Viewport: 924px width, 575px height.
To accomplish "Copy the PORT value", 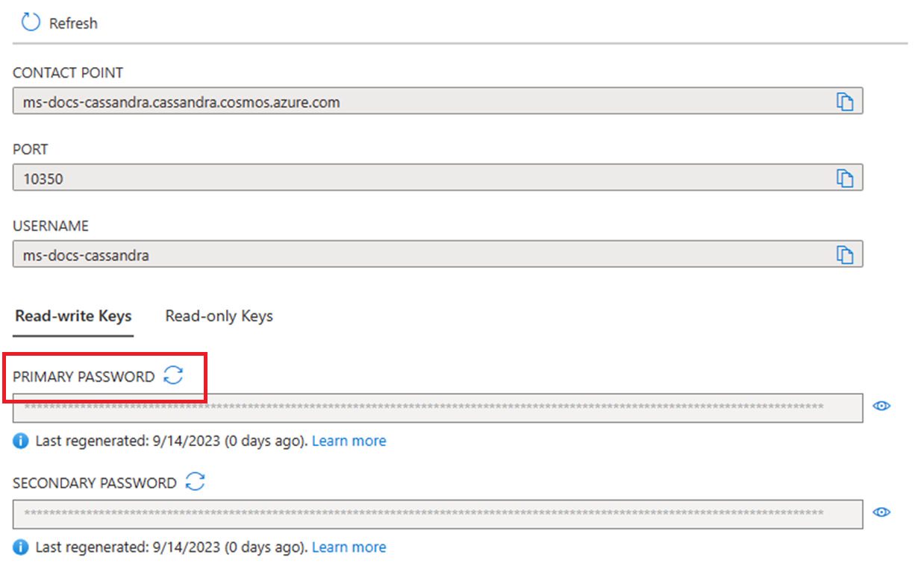I will 844,178.
